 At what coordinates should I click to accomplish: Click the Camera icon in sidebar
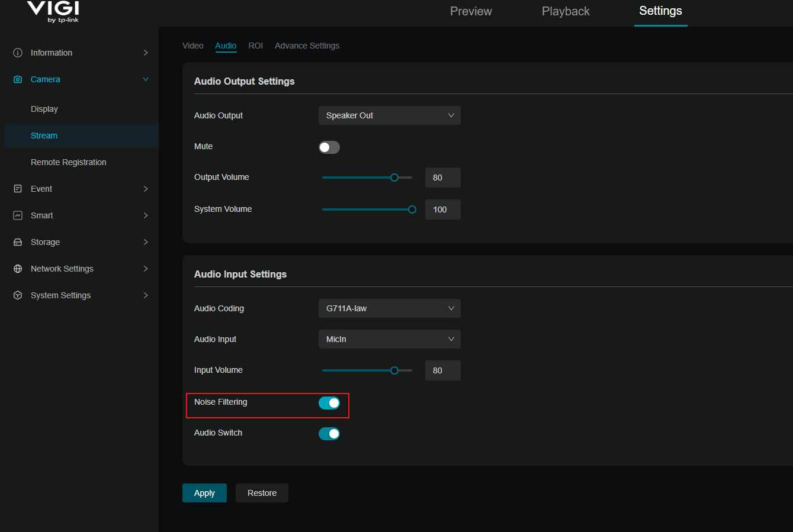[18, 79]
